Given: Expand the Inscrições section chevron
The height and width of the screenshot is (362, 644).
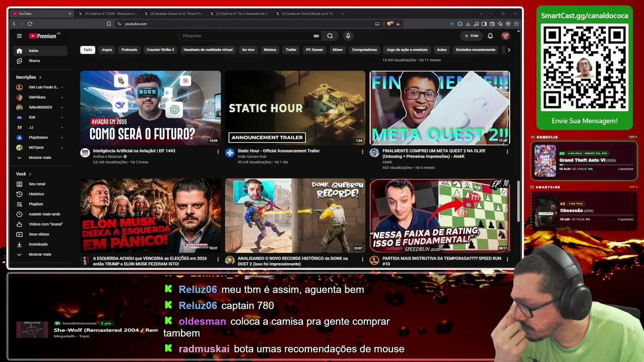Looking at the screenshot, I should click(x=40, y=77).
